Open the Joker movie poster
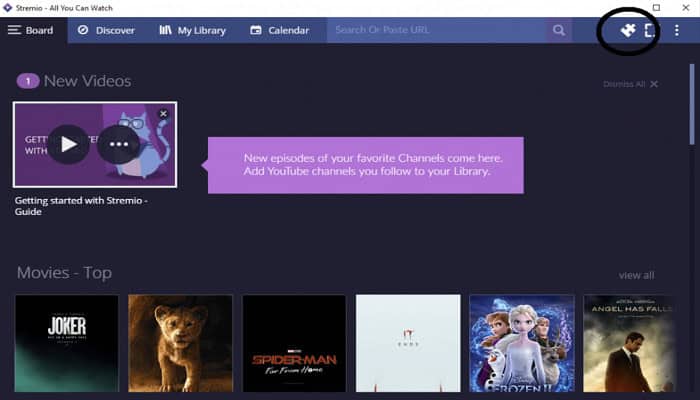Viewport: 700px width, 400px height. tap(67, 343)
